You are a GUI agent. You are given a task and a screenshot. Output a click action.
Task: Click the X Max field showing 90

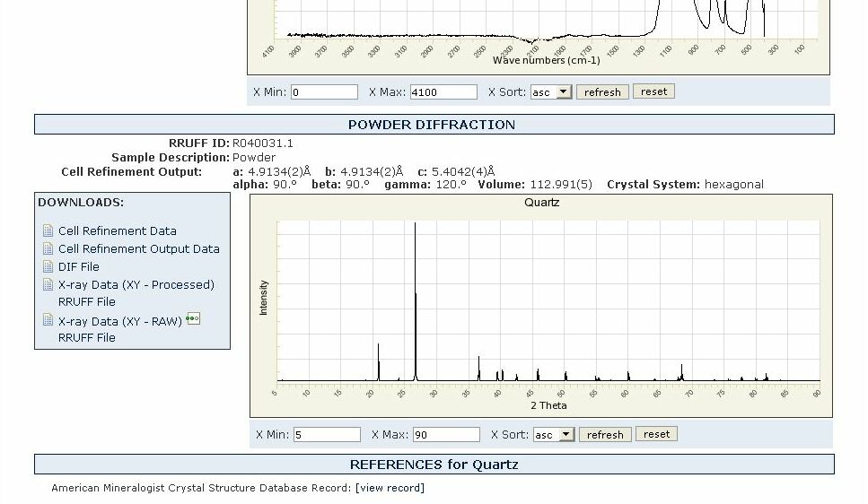(x=446, y=434)
